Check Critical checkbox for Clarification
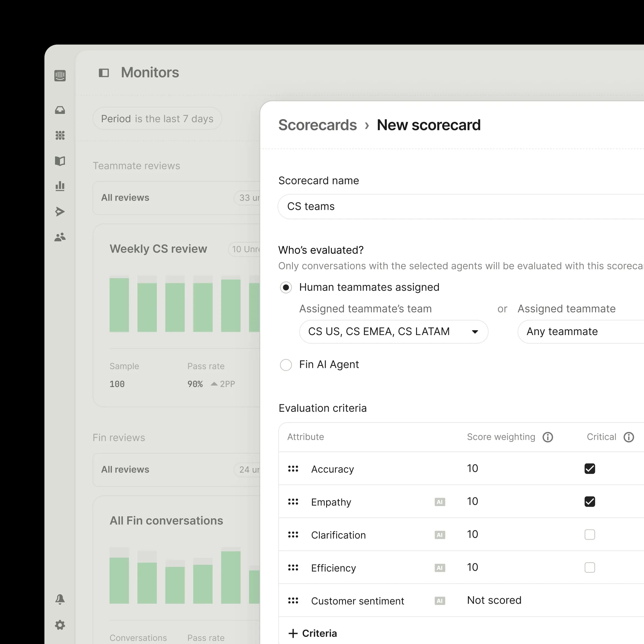This screenshot has width=644, height=644. pyautogui.click(x=590, y=535)
